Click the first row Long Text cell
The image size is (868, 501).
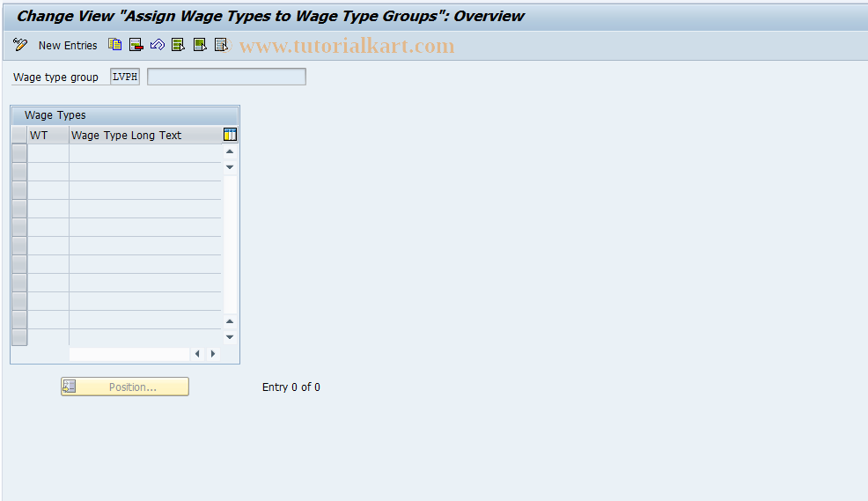point(145,153)
